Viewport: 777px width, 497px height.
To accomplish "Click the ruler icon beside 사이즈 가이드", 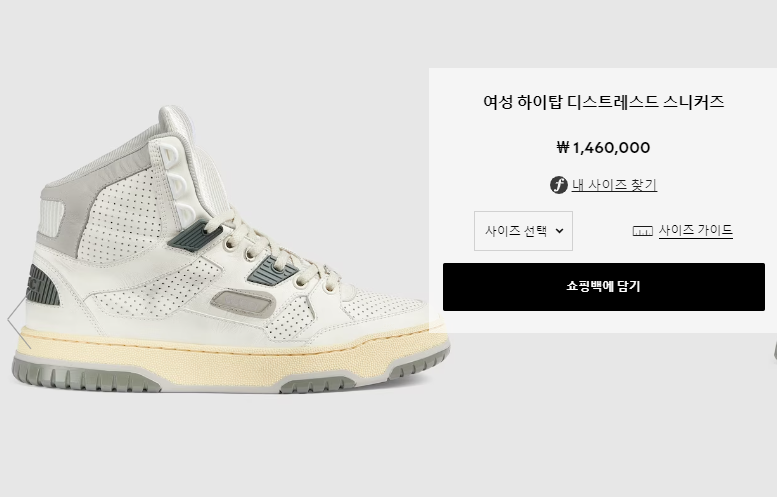I will 642,231.
